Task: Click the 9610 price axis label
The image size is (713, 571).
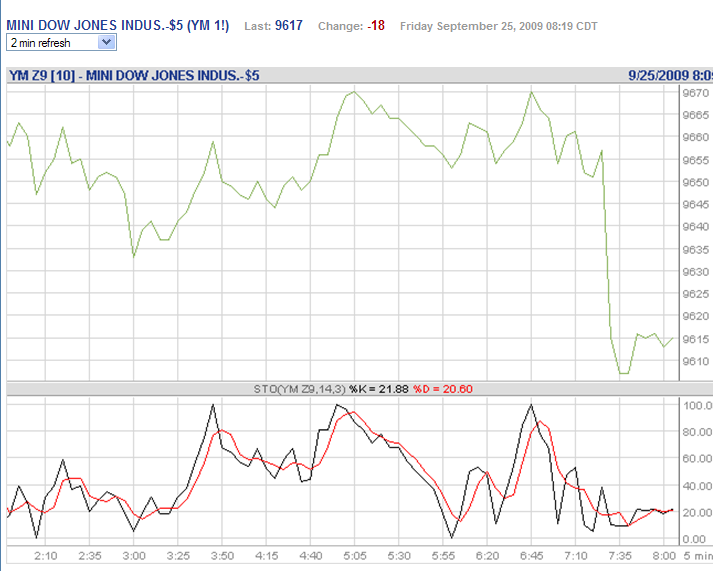Action: tap(696, 361)
